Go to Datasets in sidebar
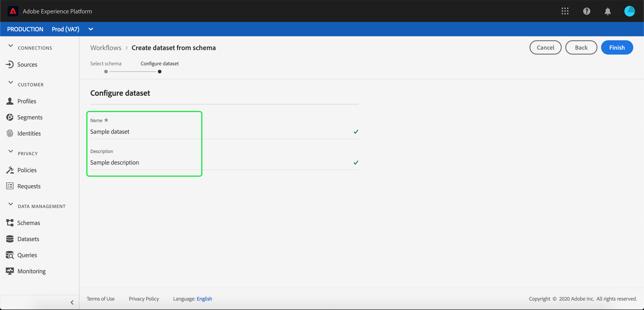 (28, 239)
